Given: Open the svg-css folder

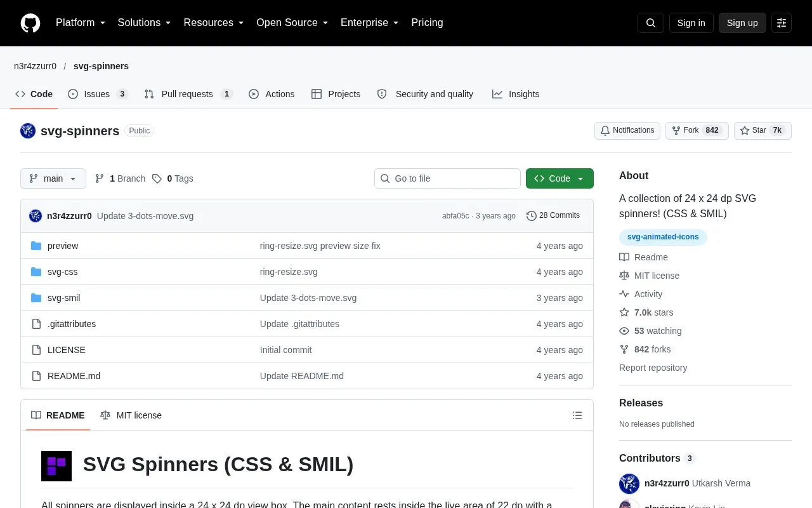Looking at the screenshot, I should point(63,272).
